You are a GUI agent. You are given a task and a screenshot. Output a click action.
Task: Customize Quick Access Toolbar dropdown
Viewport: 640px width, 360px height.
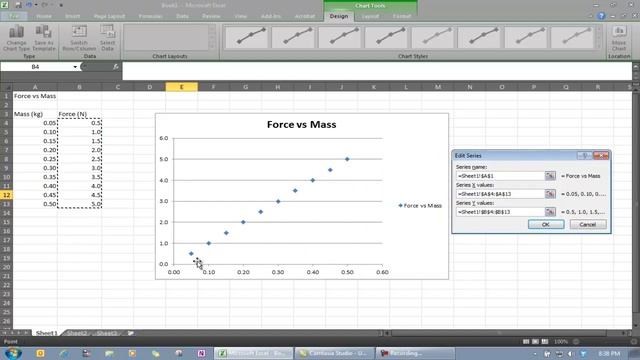61,5
